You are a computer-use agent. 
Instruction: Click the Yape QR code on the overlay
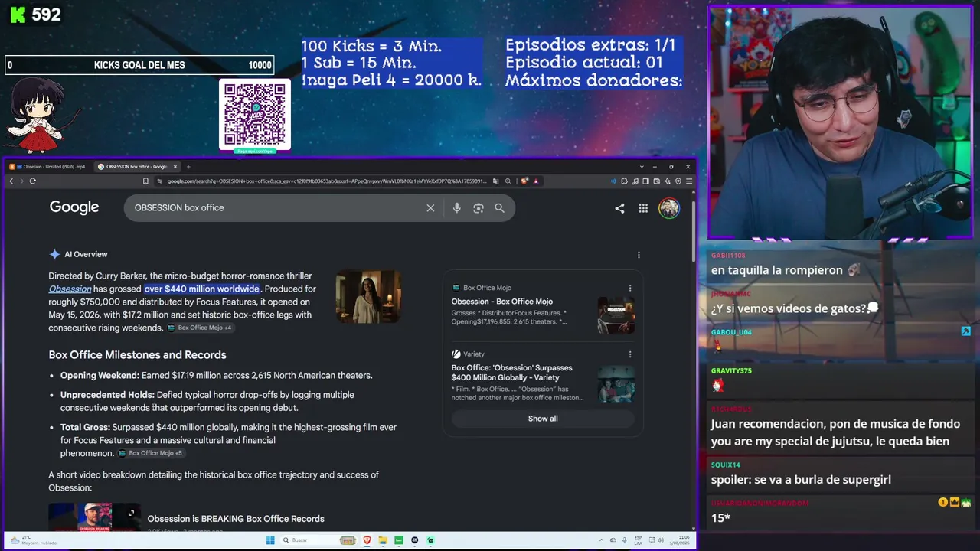click(x=255, y=114)
